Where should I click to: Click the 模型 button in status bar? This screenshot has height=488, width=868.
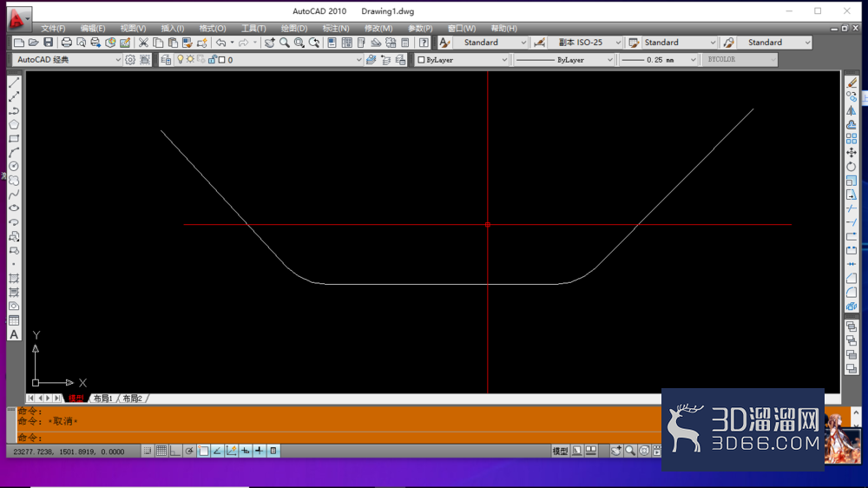(x=560, y=451)
